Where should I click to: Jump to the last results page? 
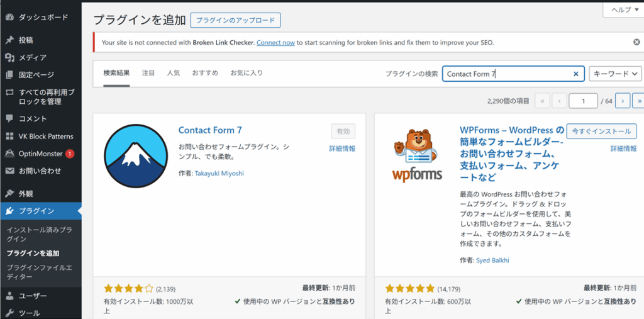[x=639, y=101]
